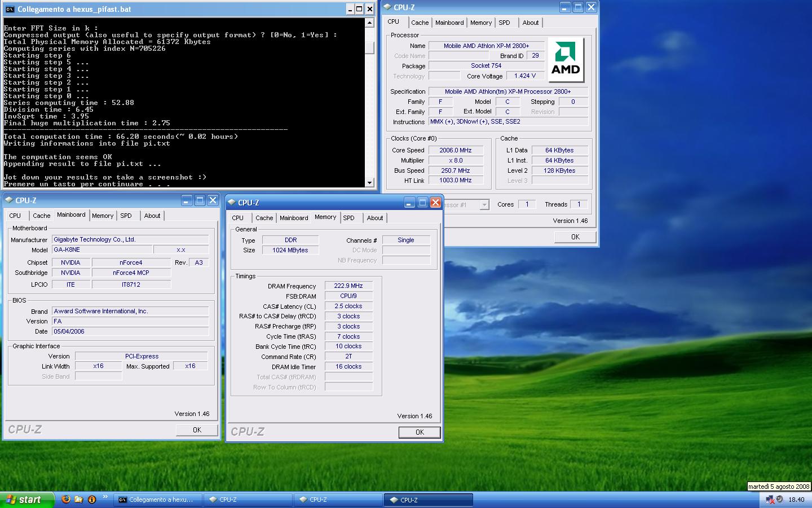Click the Command Rate 2T field
812x508 pixels.
coord(348,356)
